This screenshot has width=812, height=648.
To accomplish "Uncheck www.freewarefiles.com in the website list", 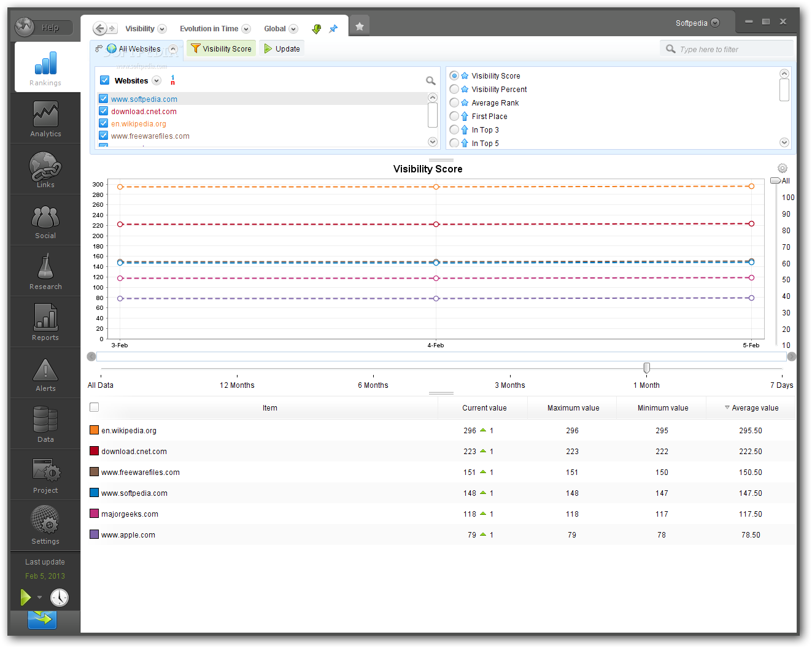I will coord(104,136).
